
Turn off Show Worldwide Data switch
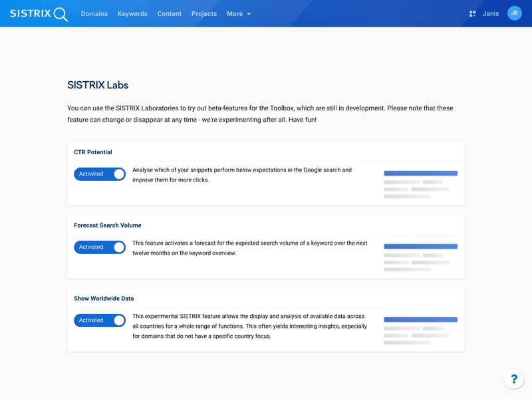100,321
